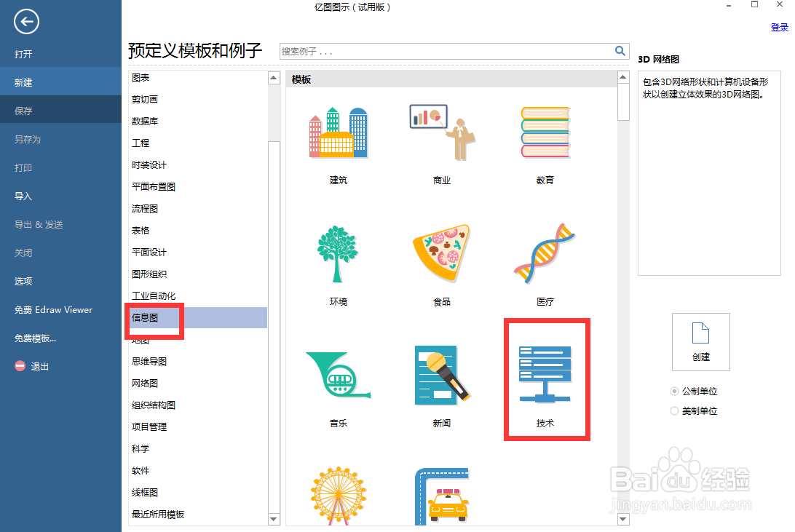This screenshot has height=532, width=795.
Task: Click template pane scroll up arrow
Action: click(623, 78)
